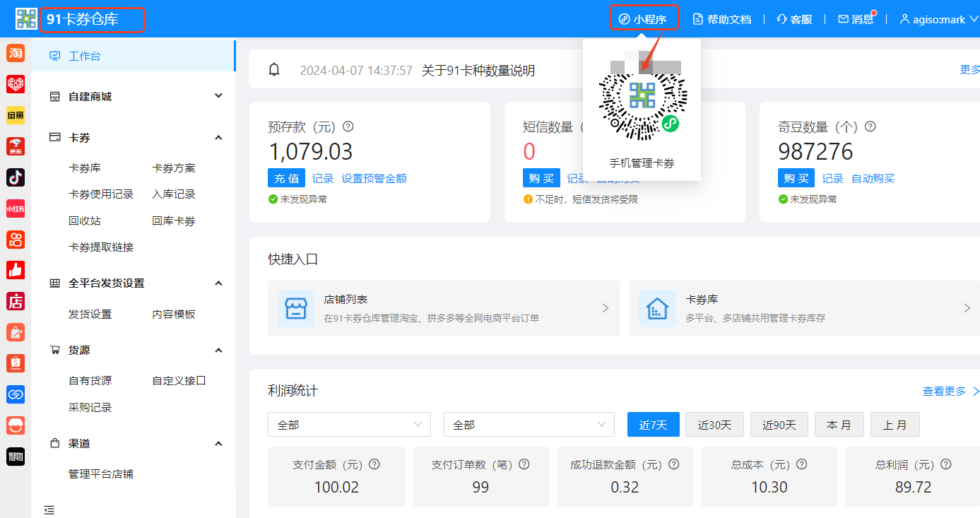Select the 近90天 time range

click(x=779, y=425)
